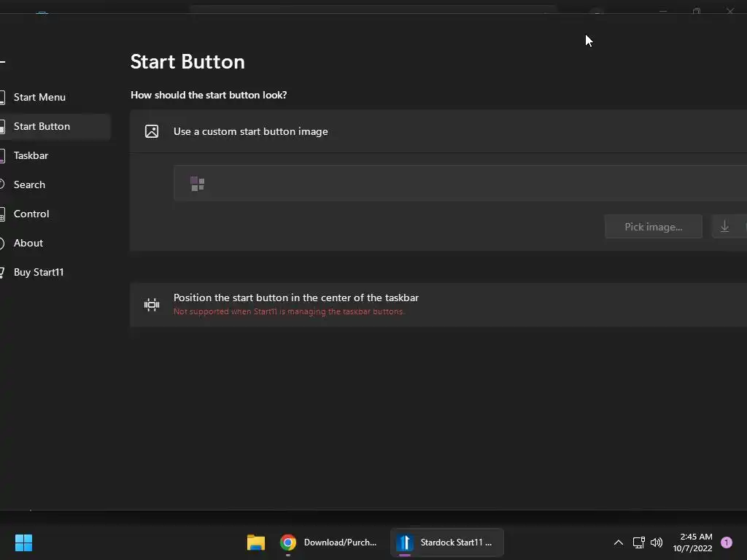The image size is (747, 560).
Task: Click the download start button images icon
Action: pyautogui.click(x=724, y=227)
